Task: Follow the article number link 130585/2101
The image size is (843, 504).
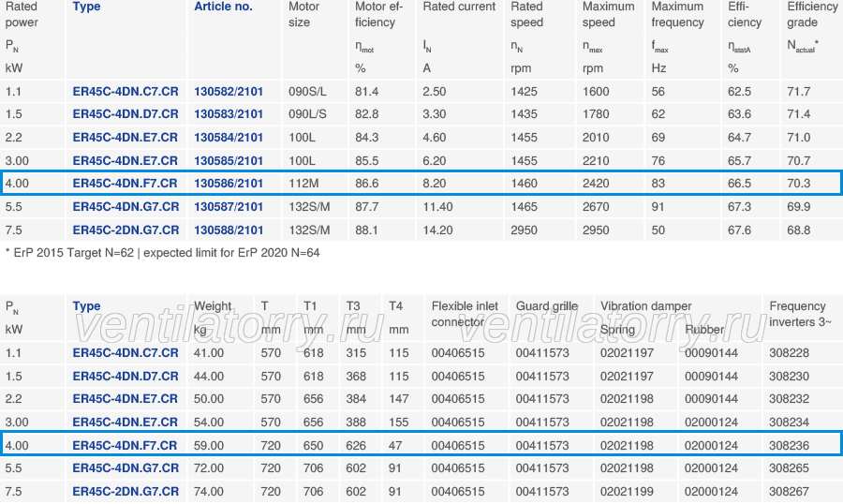Action: point(229,160)
